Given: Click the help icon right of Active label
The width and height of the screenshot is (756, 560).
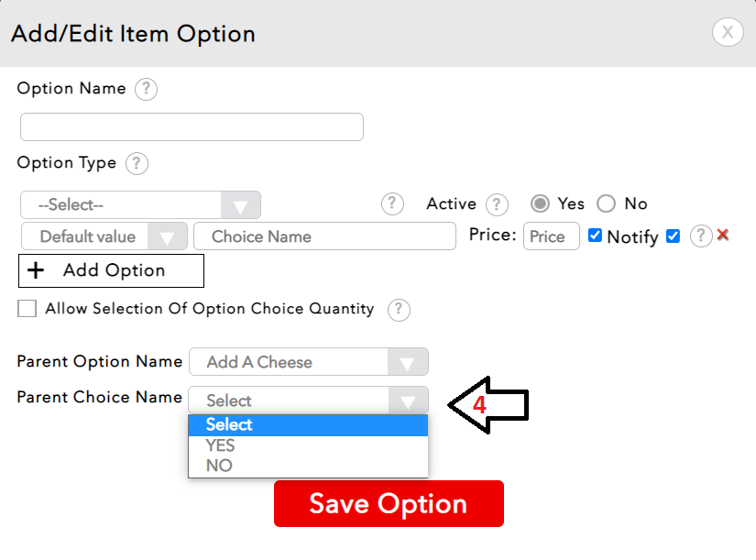Looking at the screenshot, I should pyautogui.click(x=497, y=204).
